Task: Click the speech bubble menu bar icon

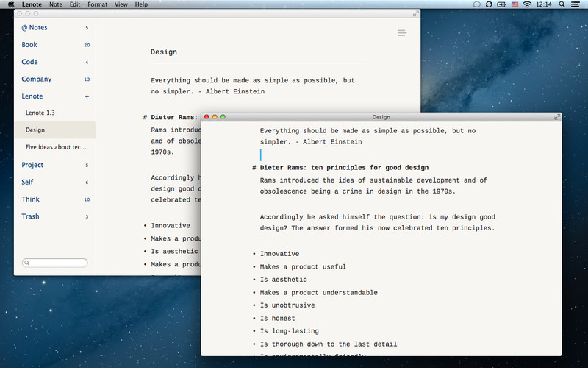Action: click(476, 4)
